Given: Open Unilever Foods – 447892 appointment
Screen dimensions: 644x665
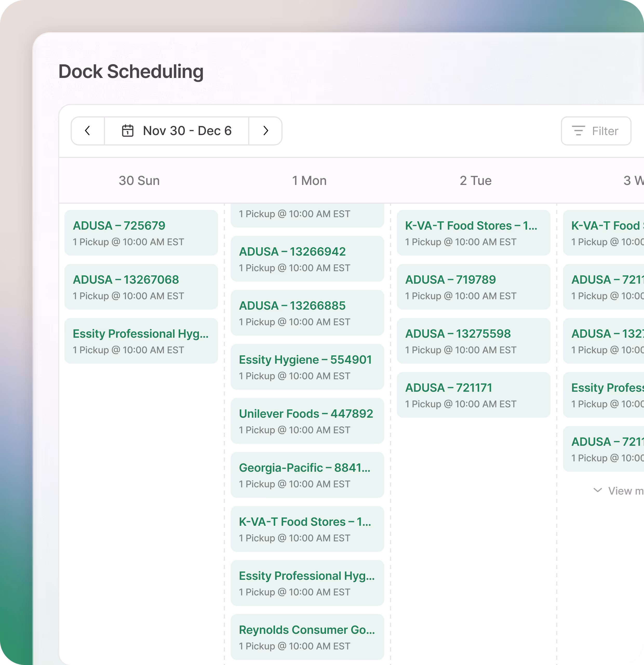Looking at the screenshot, I should point(307,421).
